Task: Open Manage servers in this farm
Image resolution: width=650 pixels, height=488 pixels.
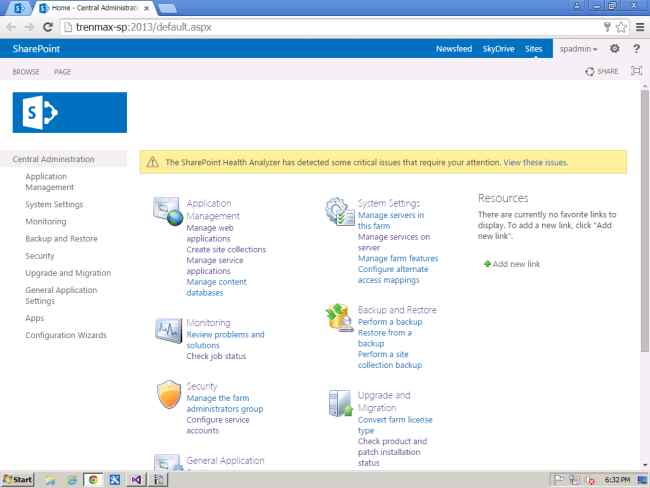Action: 390,220
